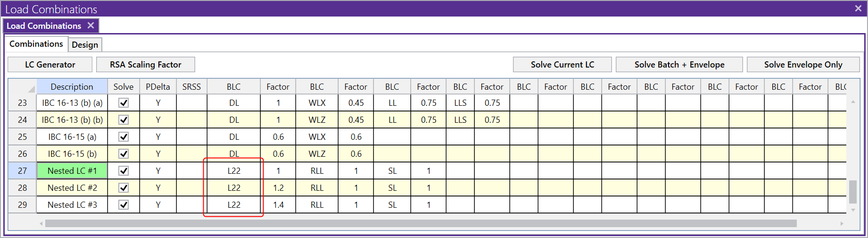This screenshot has height=238, width=868.
Task: Click the horizontal scrollbar left arrow
Action: click(x=41, y=223)
